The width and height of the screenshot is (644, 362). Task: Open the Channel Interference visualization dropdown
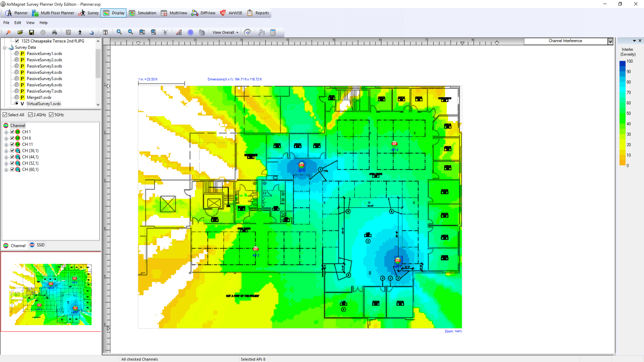coord(610,41)
